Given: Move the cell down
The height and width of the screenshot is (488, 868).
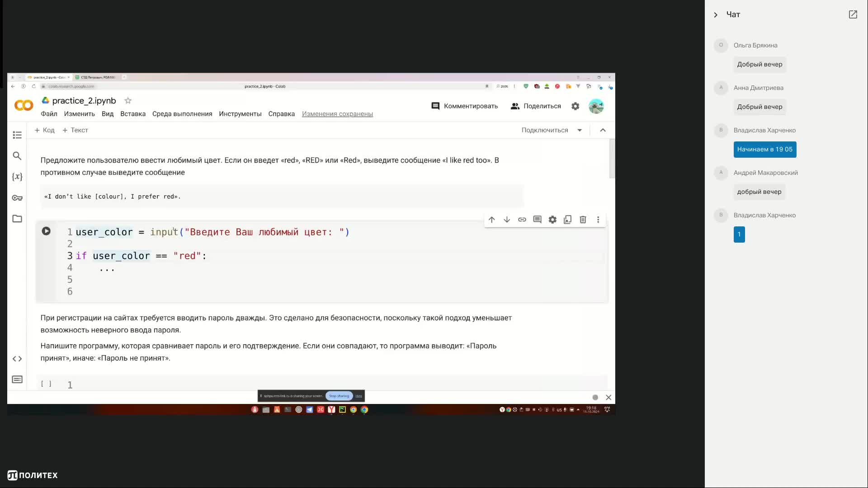Looking at the screenshot, I should coord(507,220).
